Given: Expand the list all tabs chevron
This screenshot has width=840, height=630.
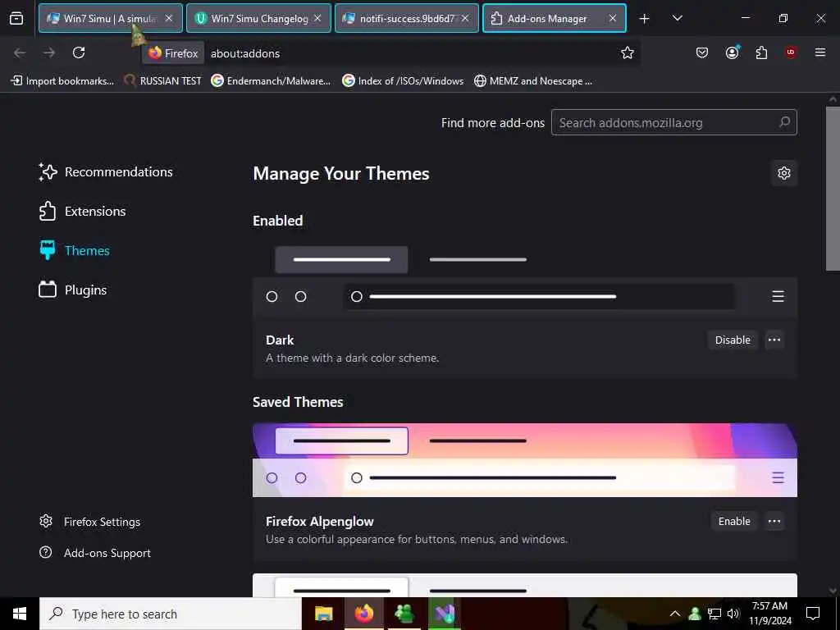Looking at the screenshot, I should [677, 18].
